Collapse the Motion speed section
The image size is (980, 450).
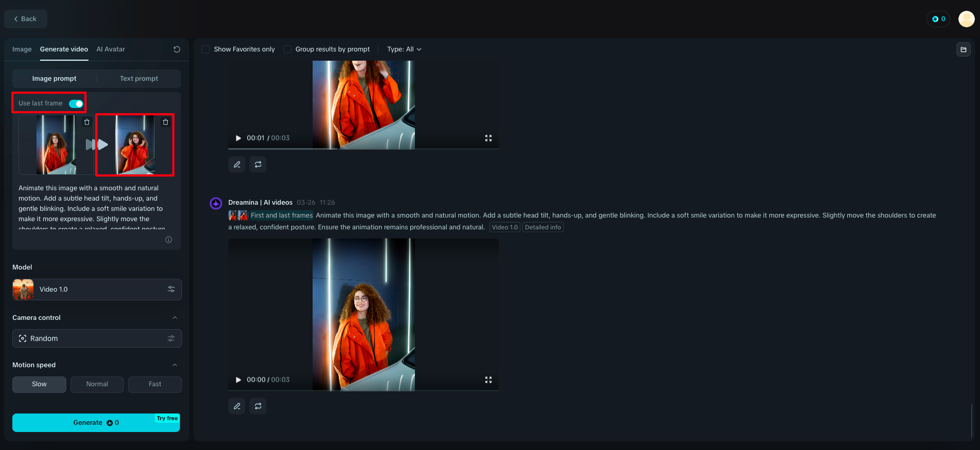[x=175, y=365]
